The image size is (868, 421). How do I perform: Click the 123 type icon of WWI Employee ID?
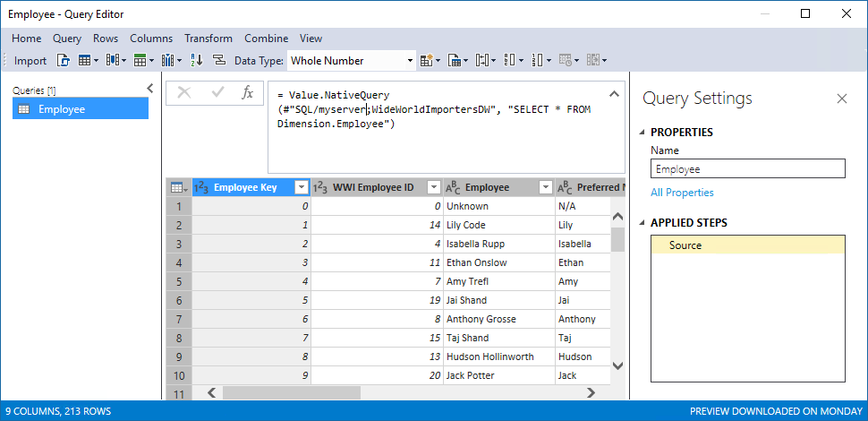pyautogui.click(x=321, y=188)
